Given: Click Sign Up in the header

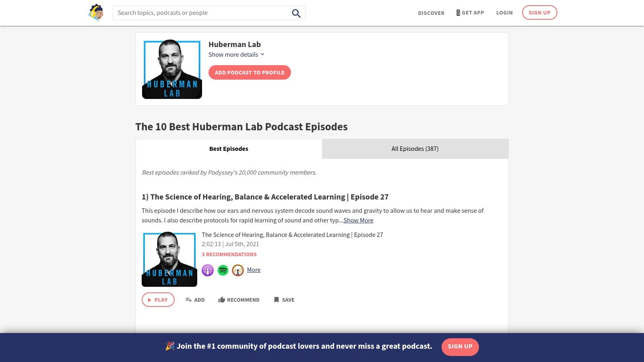Looking at the screenshot, I should (x=539, y=12).
